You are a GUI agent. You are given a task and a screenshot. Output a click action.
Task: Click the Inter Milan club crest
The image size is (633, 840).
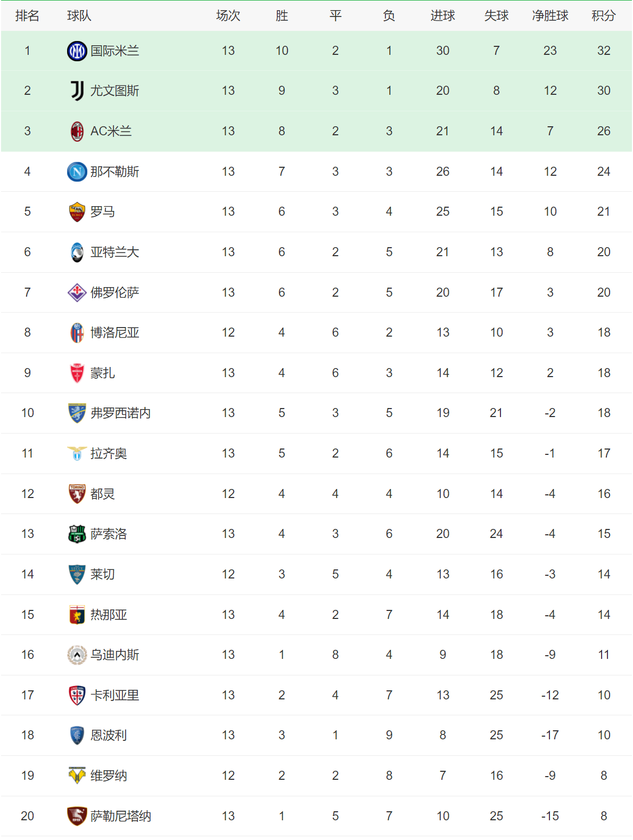coord(77,51)
